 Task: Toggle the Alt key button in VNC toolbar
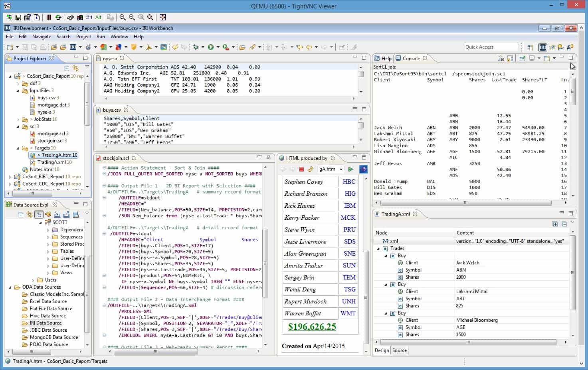coord(98,18)
